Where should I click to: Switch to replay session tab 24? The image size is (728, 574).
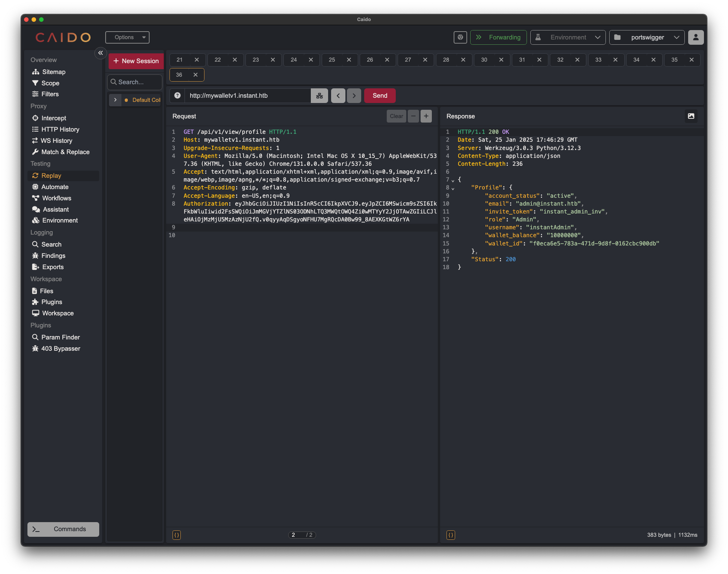click(294, 60)
